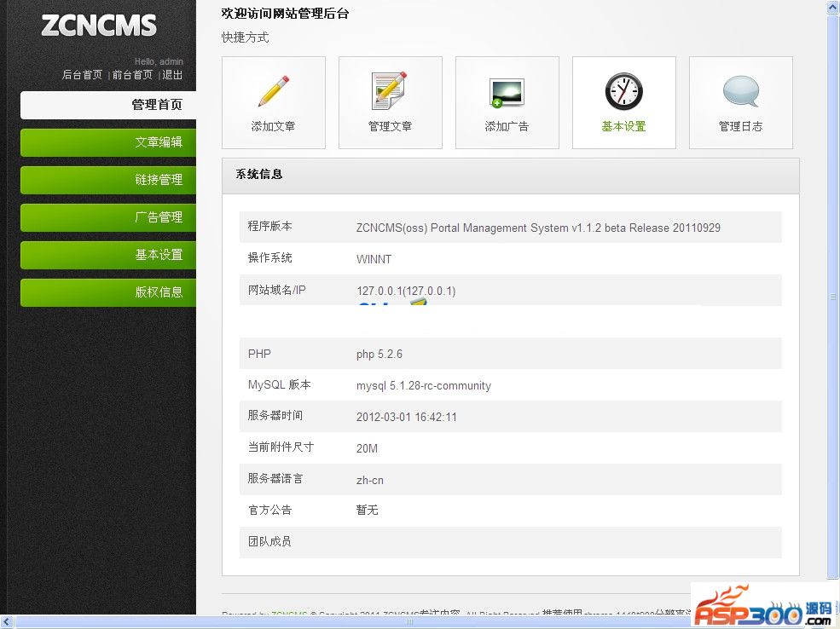
Task: Select 管理首页 in the sidebar
Action: pyautogui.click(x=108, y=105)
